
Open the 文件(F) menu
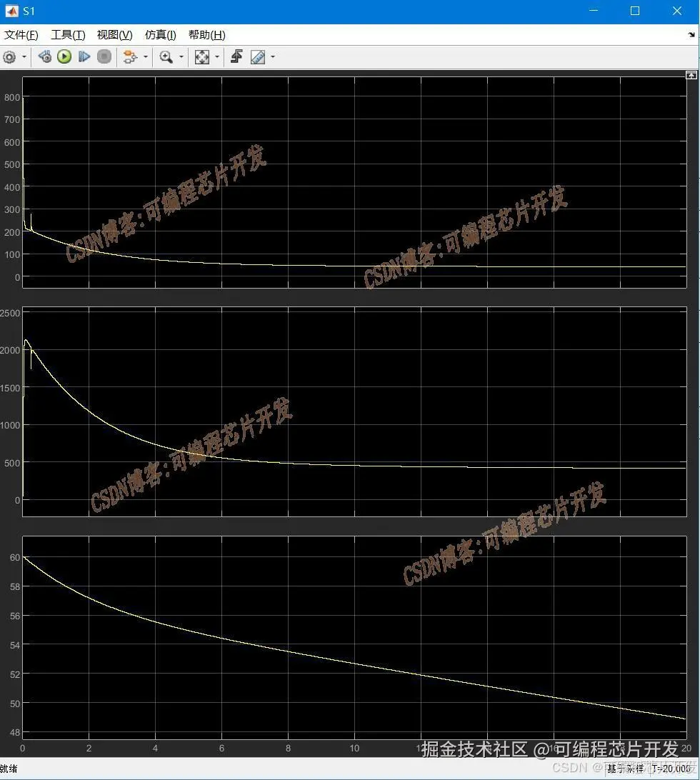coord(21,35)
